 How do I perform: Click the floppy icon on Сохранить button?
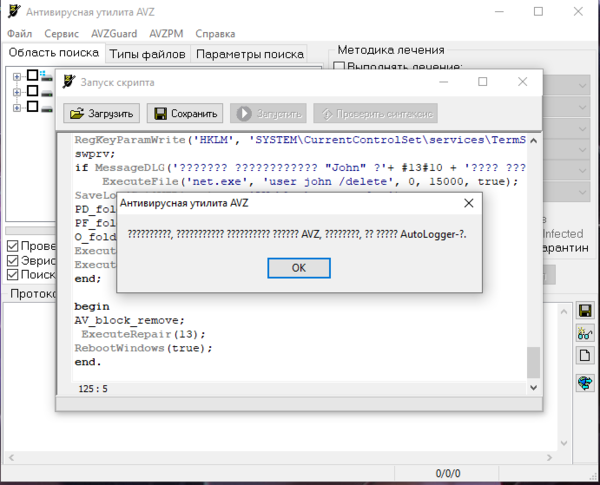click(x=160, y=114)
